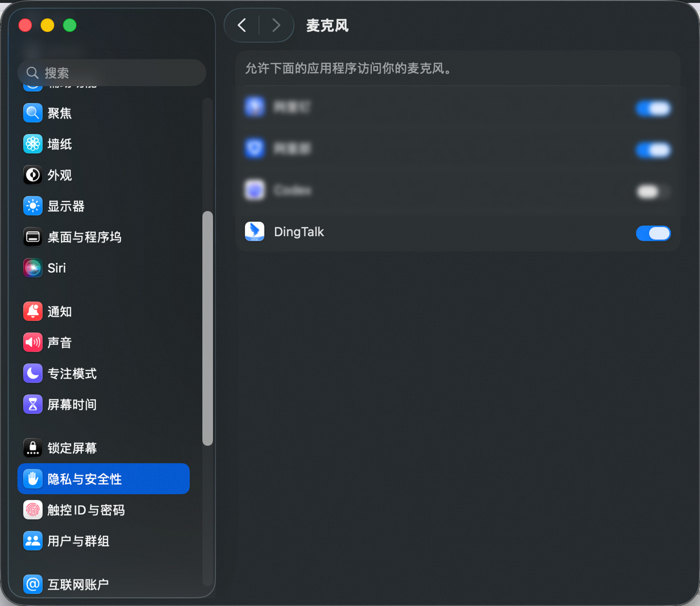The image size is (700, 606).
Task: Open the 声音 sound speaker icon
Action: [x=33, y=342]
